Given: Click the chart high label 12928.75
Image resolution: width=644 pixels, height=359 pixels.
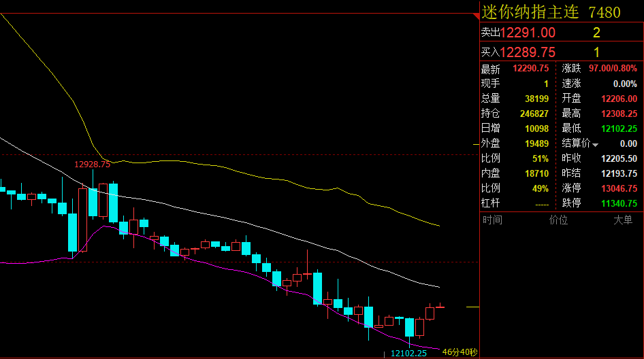Looking at the screenshot, I should (x=93, y=165).
